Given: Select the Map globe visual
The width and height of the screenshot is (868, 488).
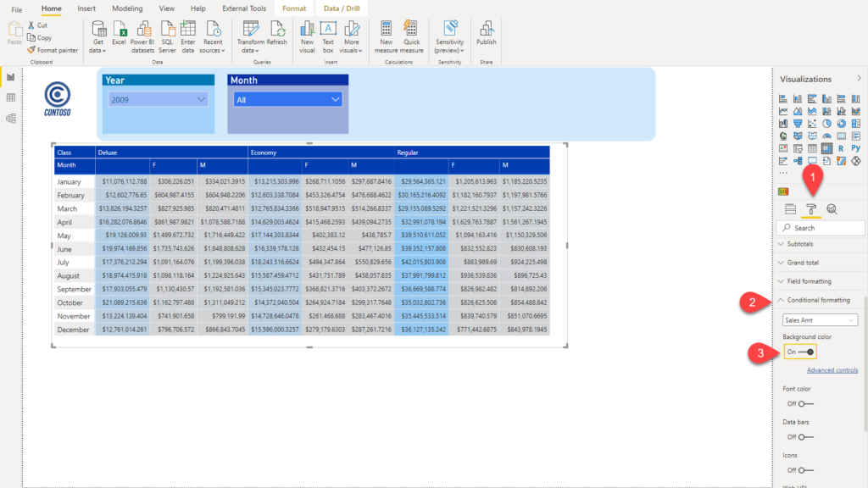Looking at the screenshot, I should click(x=783, y=136).
